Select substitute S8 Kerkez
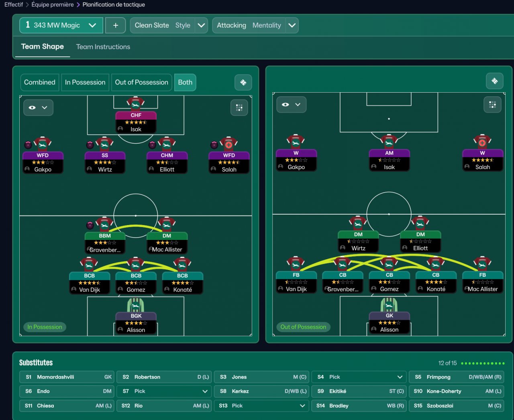The width and height of the screenshot is (514, 420). [262, 391]
